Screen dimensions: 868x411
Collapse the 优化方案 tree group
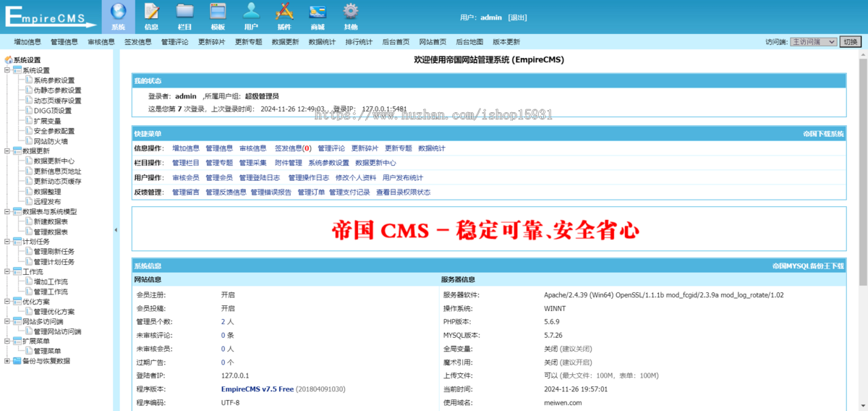[x=7, y=302]
